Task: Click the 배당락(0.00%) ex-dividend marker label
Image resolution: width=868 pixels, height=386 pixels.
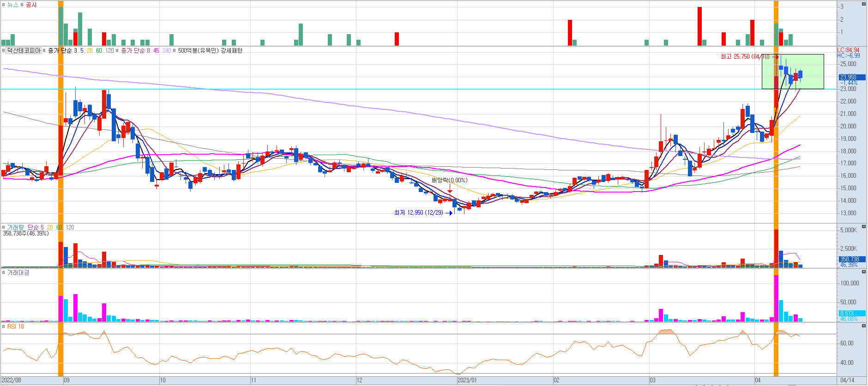Action: (x=450, y=180)
